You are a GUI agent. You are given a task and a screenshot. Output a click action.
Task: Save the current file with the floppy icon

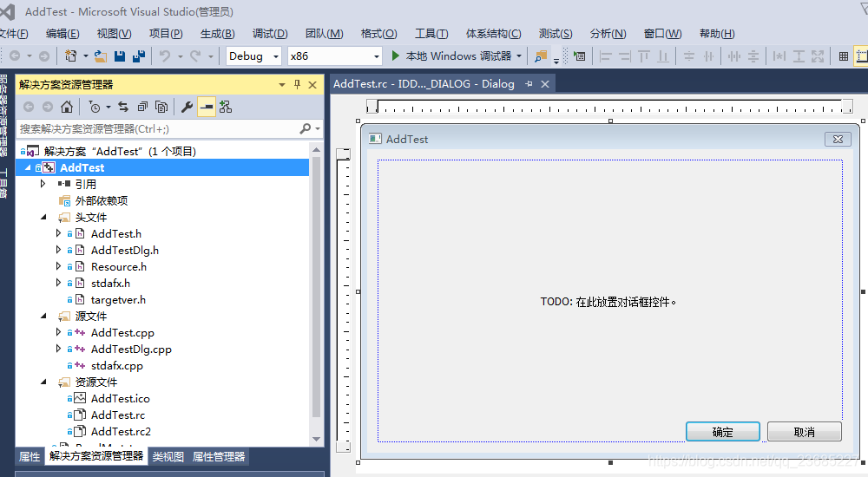[x=120, y=56]
